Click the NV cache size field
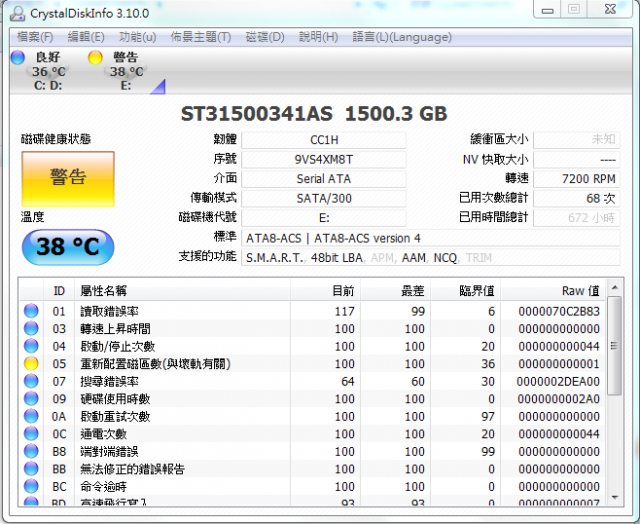 (577, 159)
